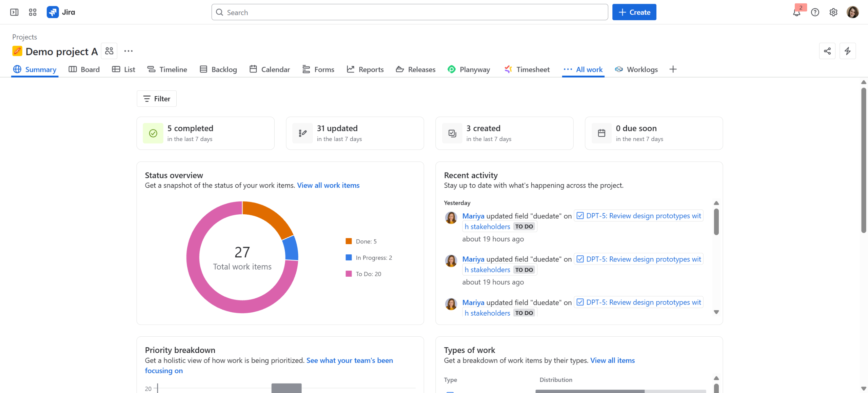
Task: Toggle the To Do legend entry
Action: [x=363, y=274]
